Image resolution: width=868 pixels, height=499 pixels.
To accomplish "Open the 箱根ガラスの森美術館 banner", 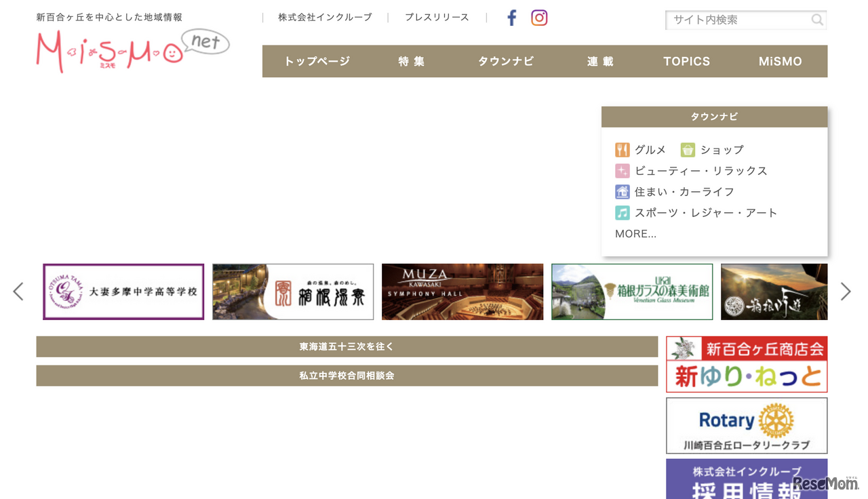I will [x=632, y=292].
